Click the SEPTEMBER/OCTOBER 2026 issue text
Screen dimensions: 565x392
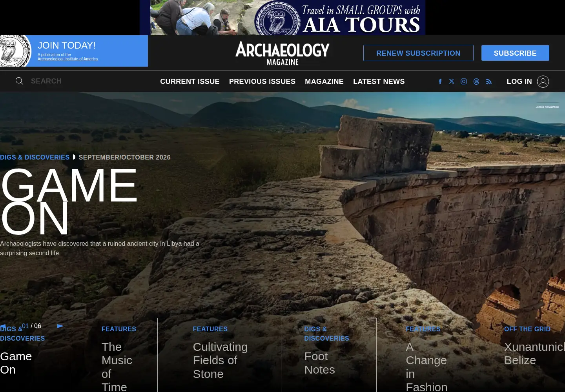tap(124, 157)
